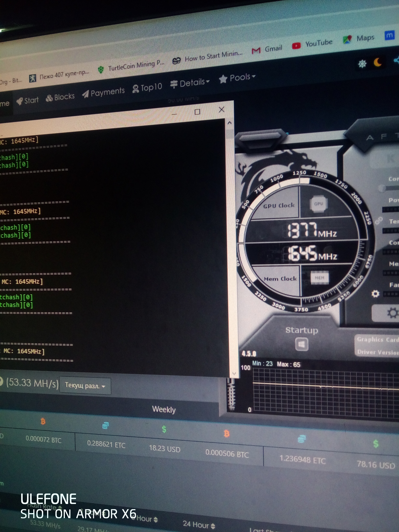
Task: Click the Afterburner fan settings gear
Action: tap(375, 293)
